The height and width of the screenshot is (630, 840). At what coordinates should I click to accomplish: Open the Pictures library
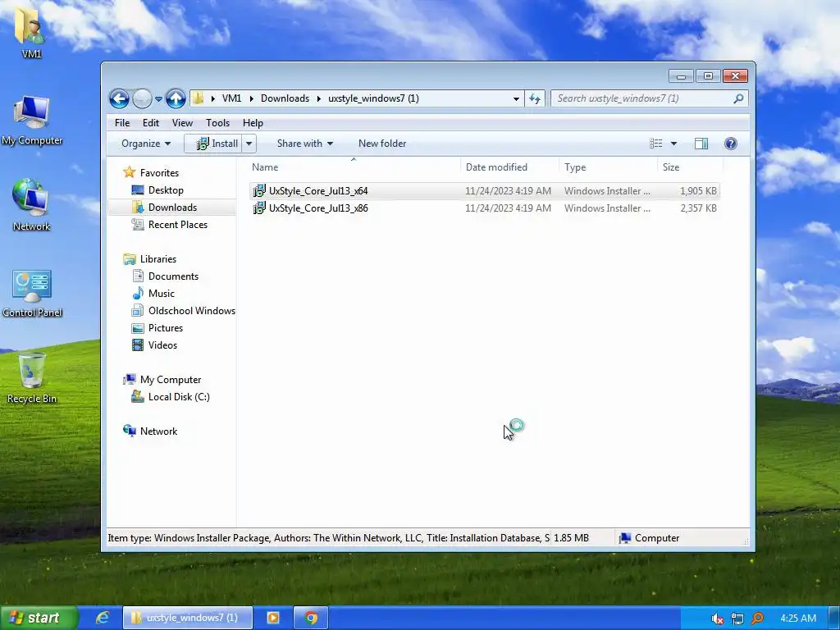point(165,328)
